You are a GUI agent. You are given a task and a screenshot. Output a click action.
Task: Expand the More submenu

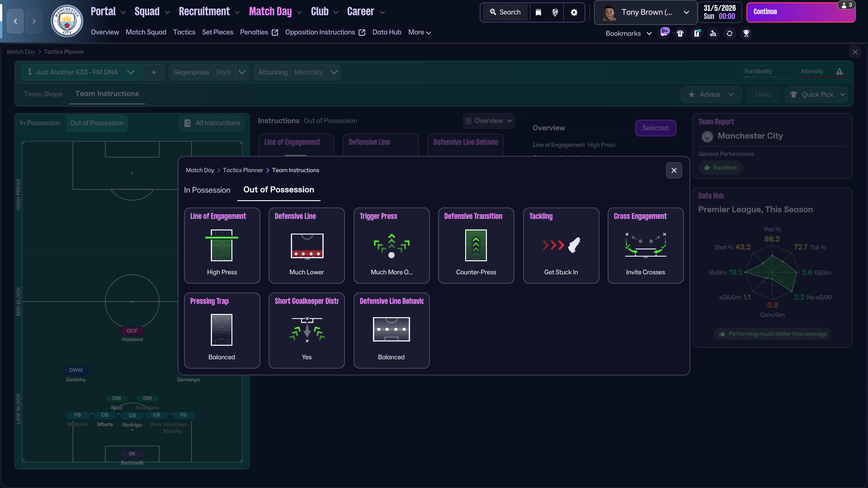(x=419, y=32)
